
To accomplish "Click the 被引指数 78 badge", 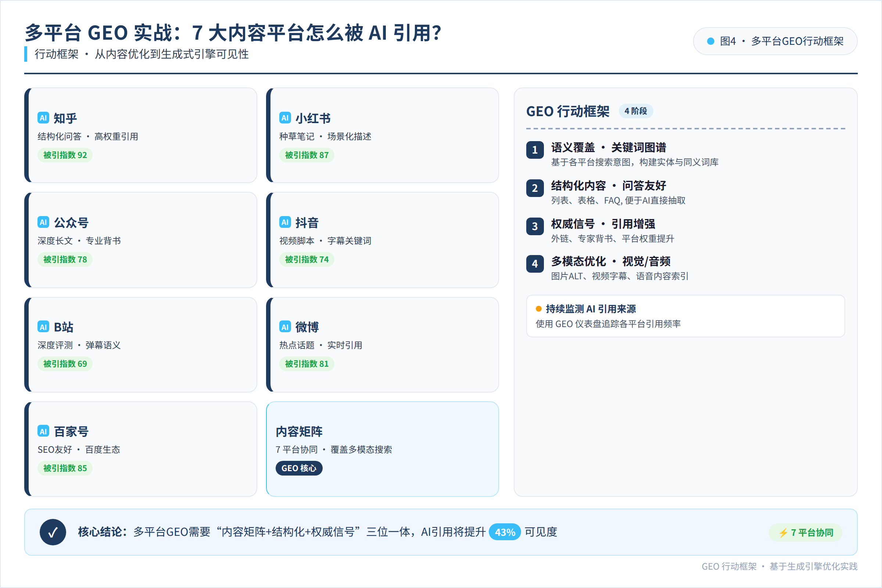I will coord(65,259).
